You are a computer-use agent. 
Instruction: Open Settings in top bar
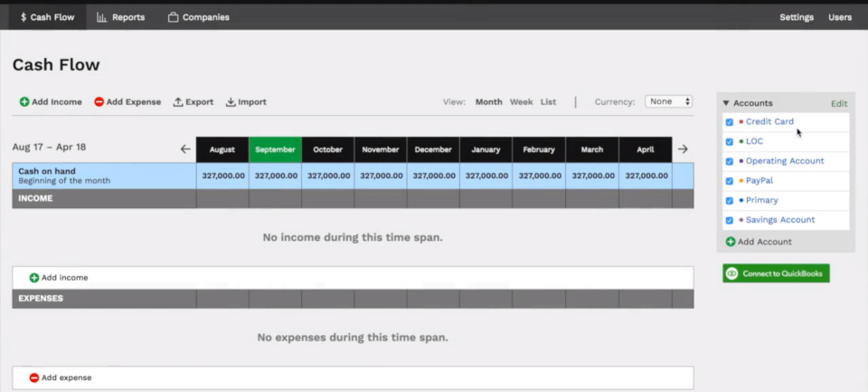pos(797,17)
